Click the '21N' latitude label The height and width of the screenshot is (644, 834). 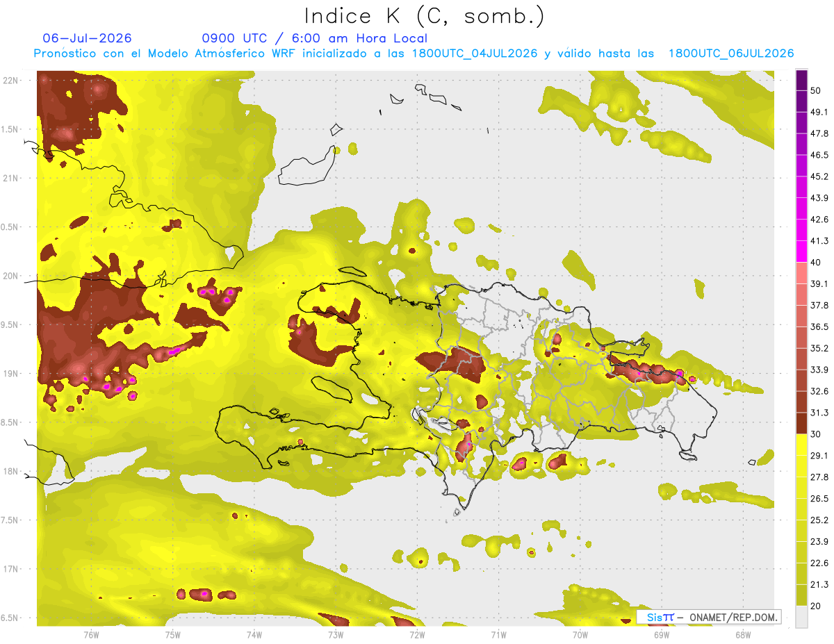[x=11, y=178]
